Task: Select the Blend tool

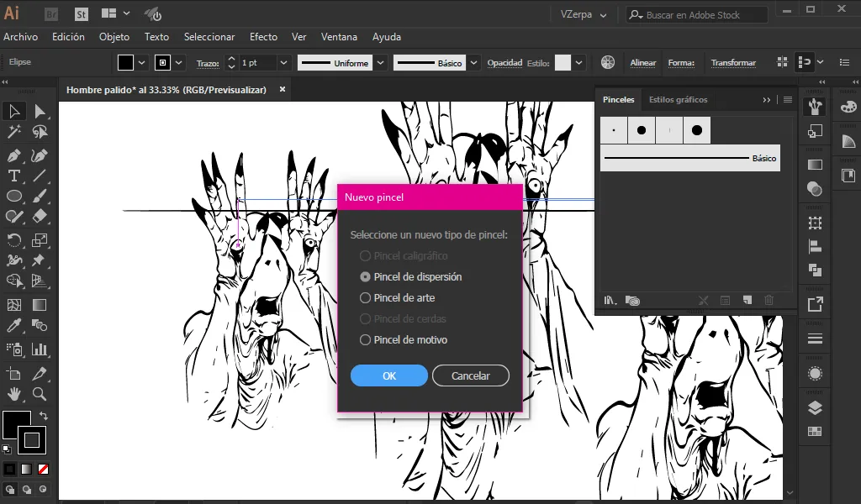Action: 40,325
